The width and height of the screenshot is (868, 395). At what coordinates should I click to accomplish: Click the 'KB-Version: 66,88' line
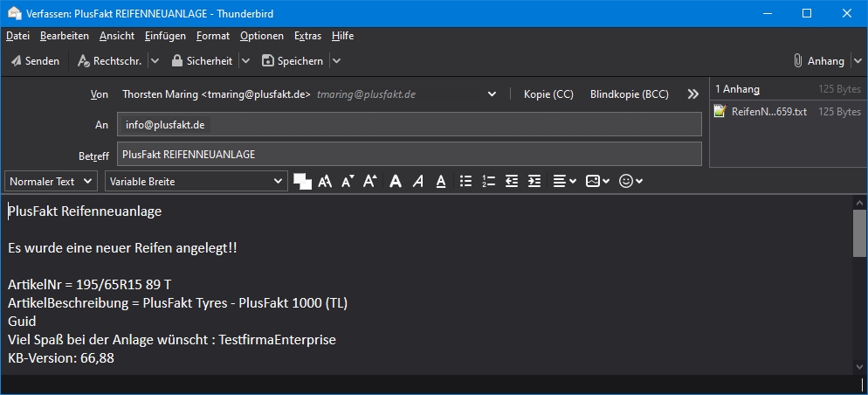pyautogui.click(x=61, y=358)
